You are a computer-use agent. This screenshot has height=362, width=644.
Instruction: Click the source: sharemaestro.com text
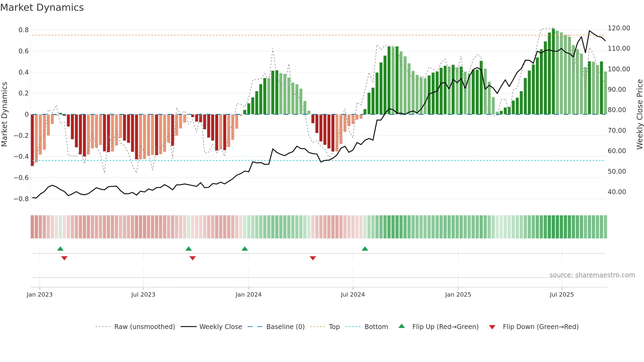(592, 275)
